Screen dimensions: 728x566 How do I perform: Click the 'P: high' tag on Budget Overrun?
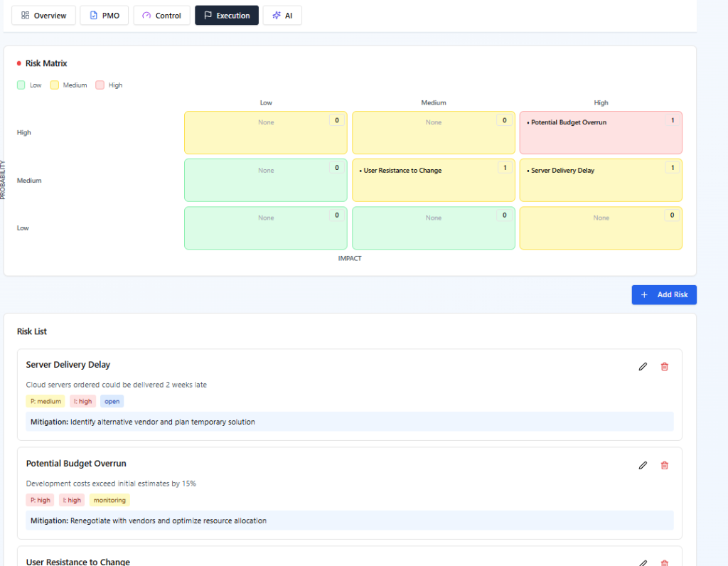coord(40,500)
